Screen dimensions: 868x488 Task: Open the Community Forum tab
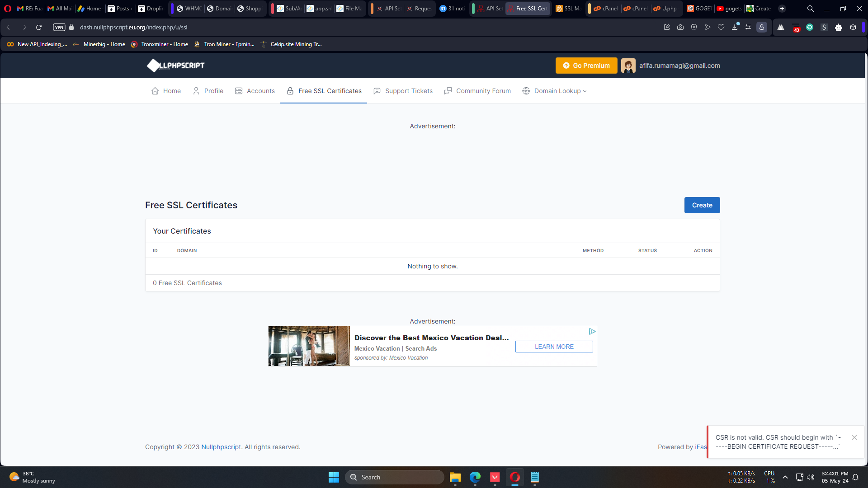(477, 91)
